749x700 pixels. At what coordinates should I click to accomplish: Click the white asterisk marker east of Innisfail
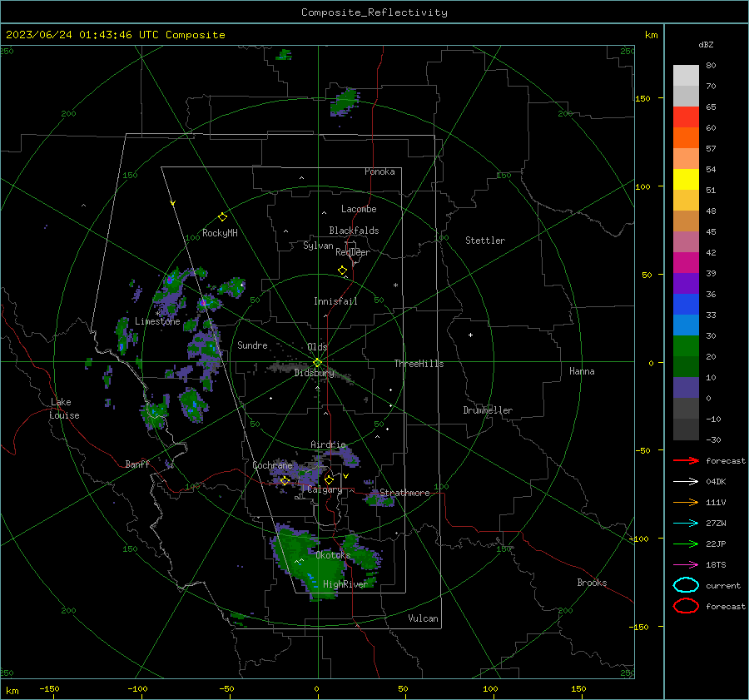395,285
